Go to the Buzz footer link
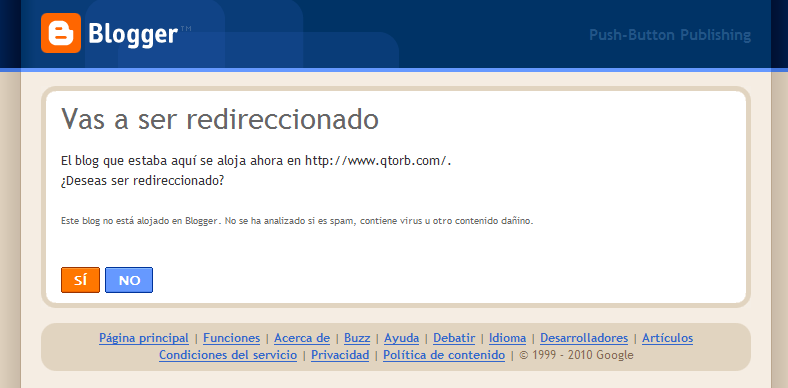This screenshot has width=788, height=388. tap(357, 338)
